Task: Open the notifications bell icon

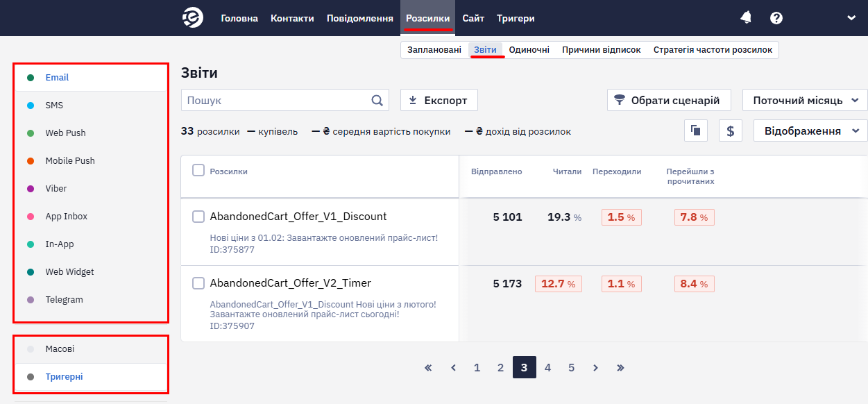Action: tap(747, 18)
